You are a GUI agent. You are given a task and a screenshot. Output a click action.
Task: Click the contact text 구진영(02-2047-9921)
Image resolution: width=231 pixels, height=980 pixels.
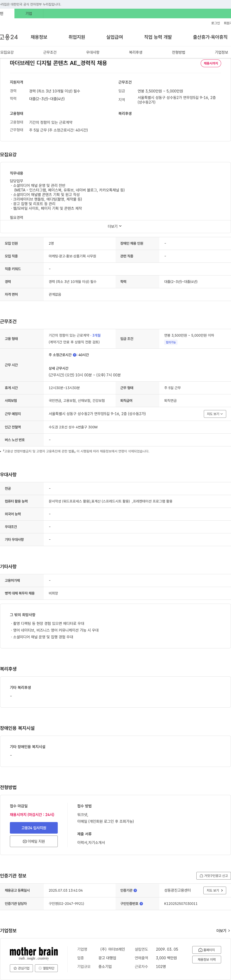pos(66,903)
